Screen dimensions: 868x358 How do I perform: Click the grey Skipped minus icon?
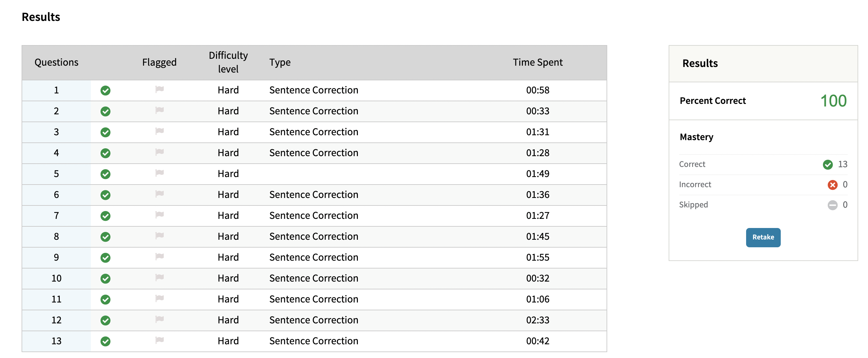(x=832, y=205)
